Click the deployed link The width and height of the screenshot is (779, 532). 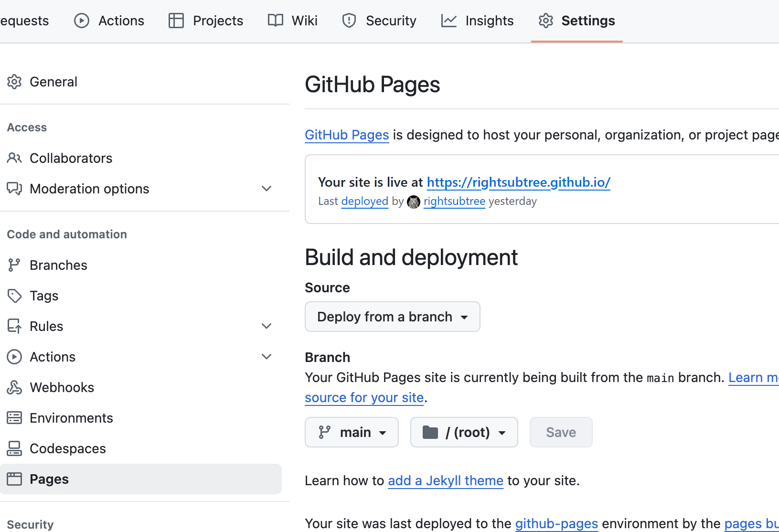[x=365, y=202]
